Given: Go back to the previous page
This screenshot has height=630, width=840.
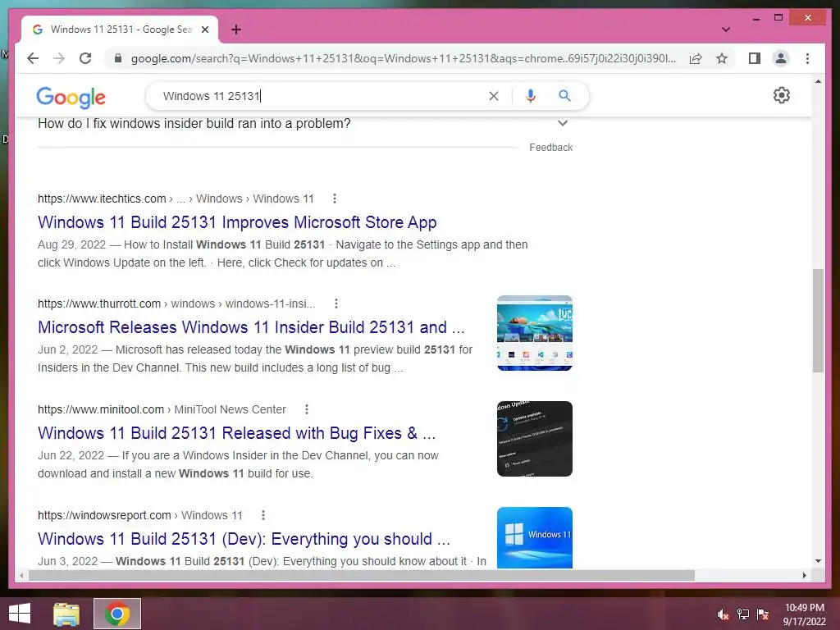Looking at the screenshot, I should point(33,58).
